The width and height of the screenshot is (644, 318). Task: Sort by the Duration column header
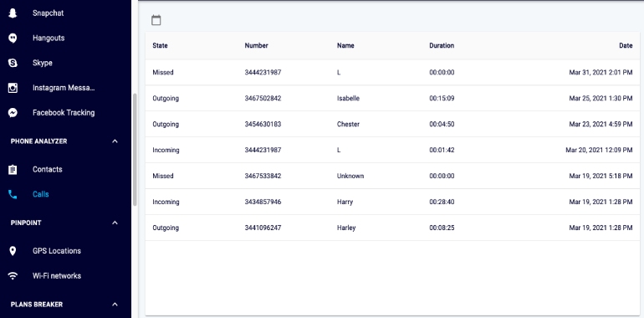[x=442, y=45]
